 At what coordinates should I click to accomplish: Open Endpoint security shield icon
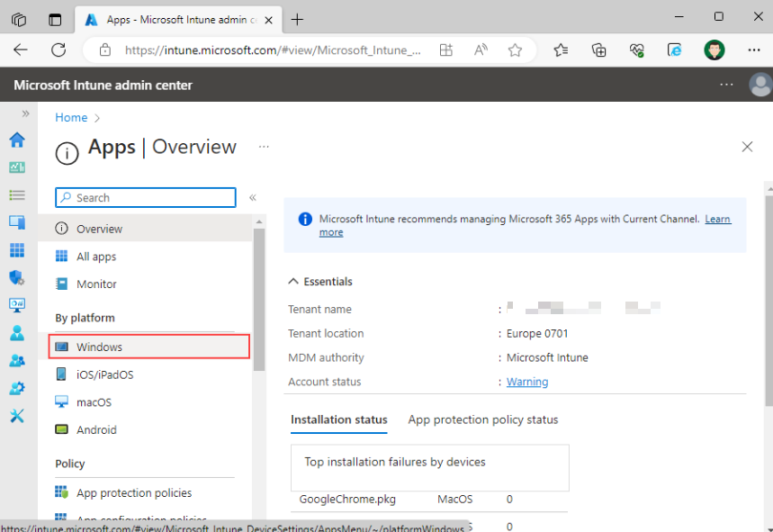pos(17,277)
